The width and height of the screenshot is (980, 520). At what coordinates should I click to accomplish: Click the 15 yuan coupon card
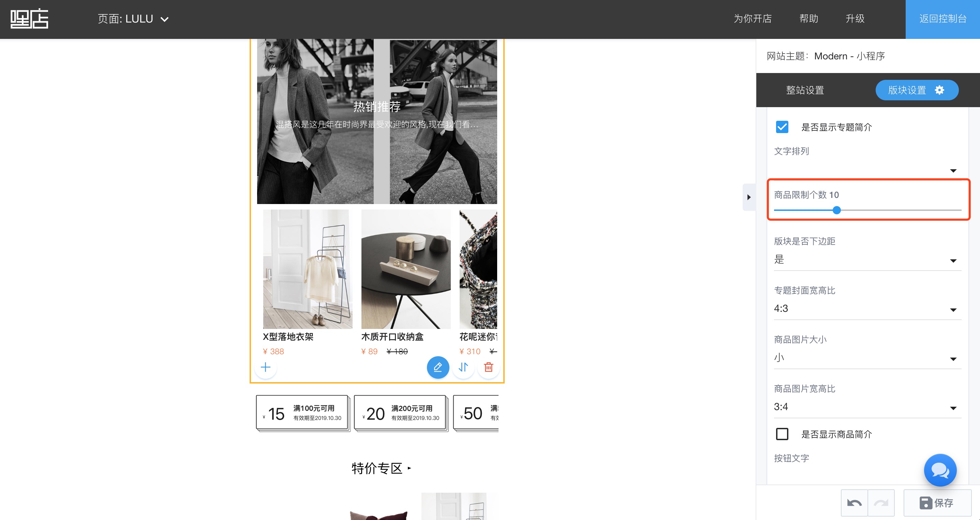303,414
